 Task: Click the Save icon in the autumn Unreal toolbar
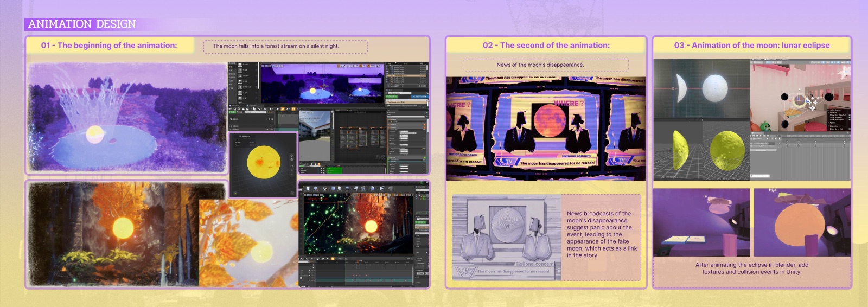308,188
